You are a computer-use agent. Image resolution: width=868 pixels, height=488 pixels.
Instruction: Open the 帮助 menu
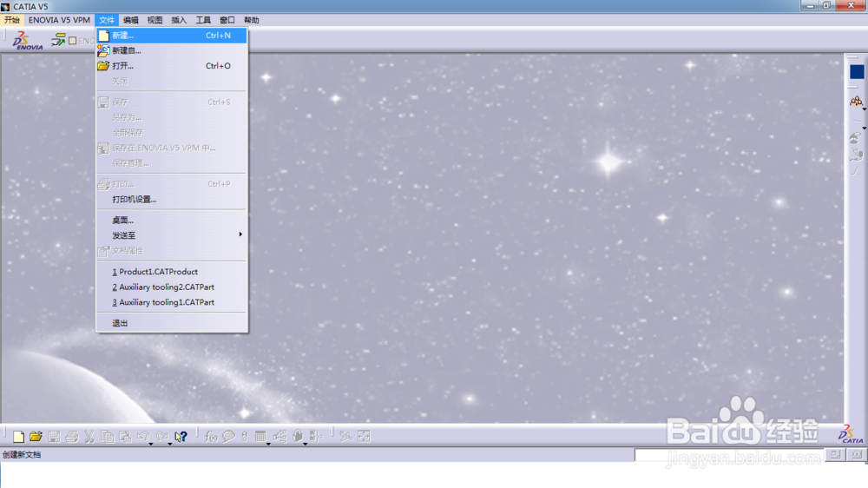coord(252,20)
